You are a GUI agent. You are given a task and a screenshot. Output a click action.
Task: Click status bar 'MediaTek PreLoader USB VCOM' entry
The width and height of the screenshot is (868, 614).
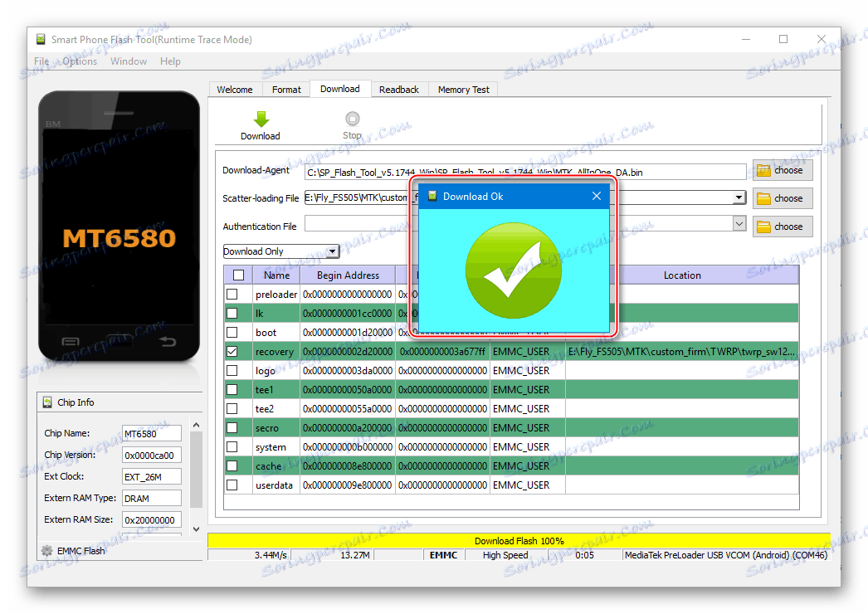(x=726, y=555)
